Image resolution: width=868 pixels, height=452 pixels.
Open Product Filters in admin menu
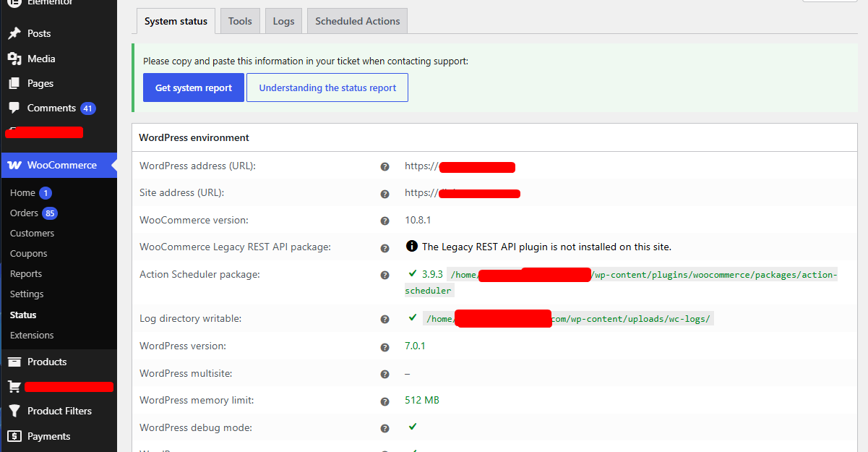59,411
